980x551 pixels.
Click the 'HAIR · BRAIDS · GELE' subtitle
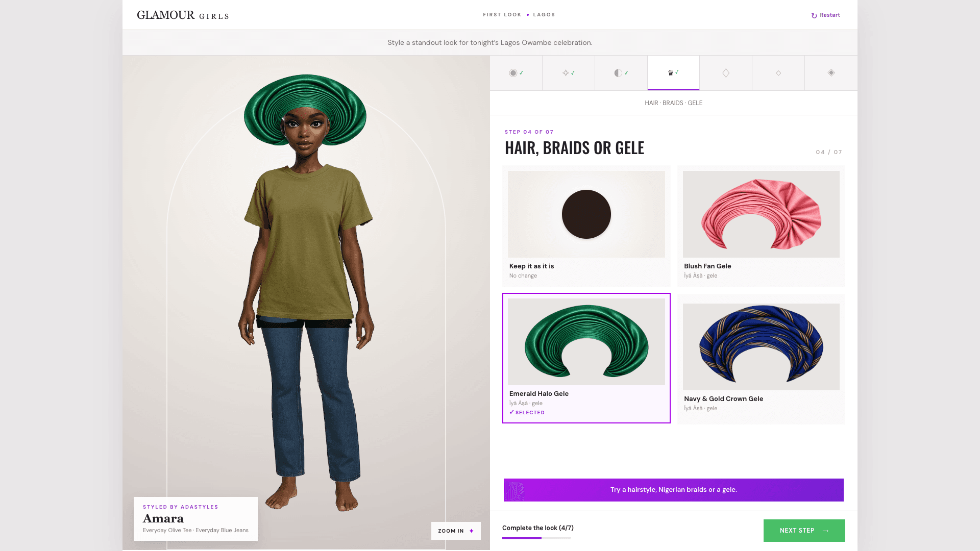click(673, 103)
